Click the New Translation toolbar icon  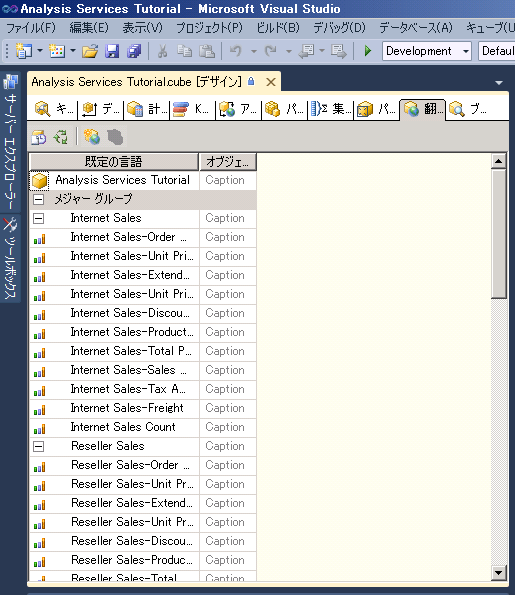(91, 137)
